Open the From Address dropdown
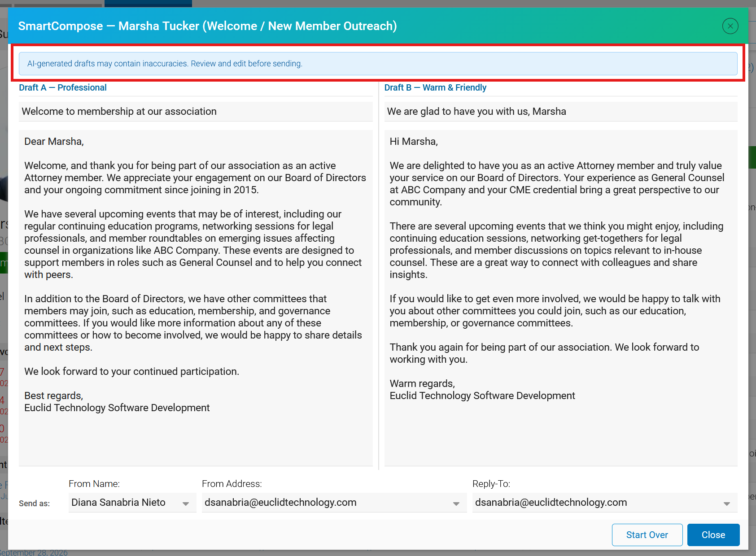Screen dimensions: 756x556 pos(334,503)
